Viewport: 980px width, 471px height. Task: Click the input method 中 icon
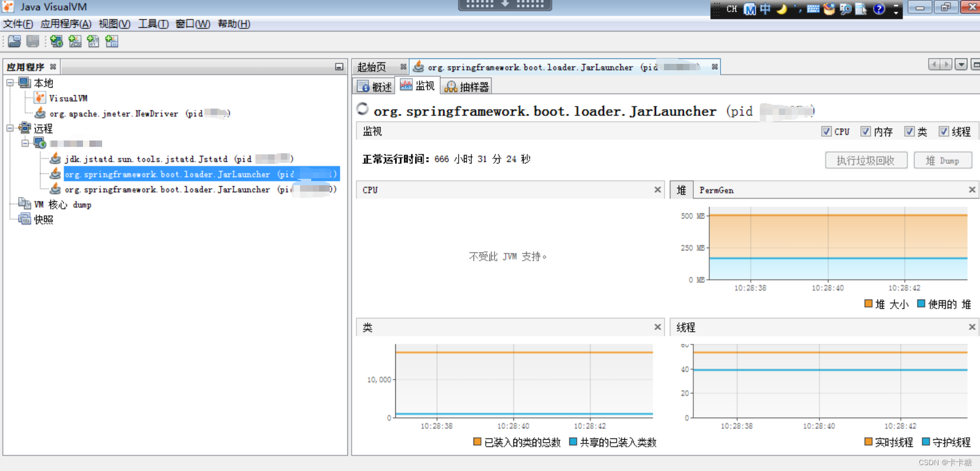pos(765,9)
